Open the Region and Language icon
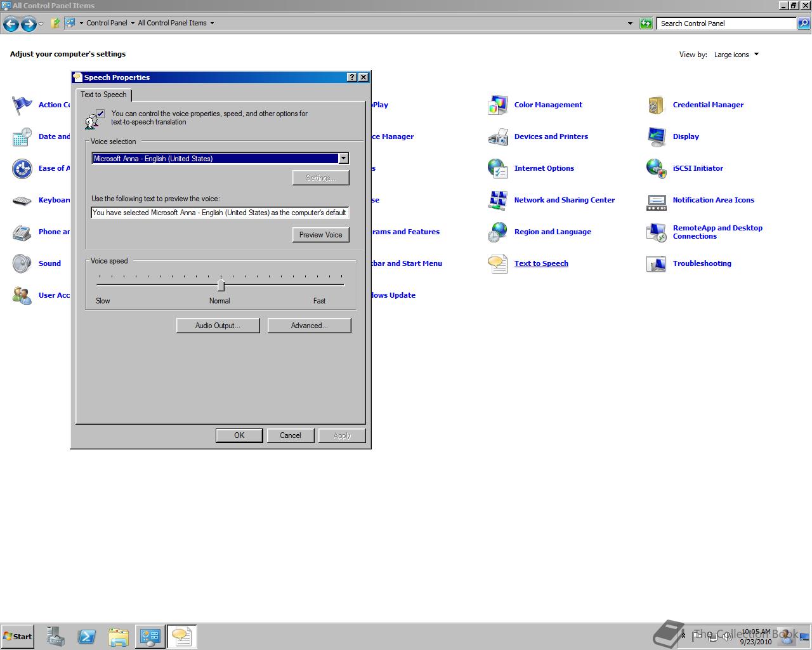The image size is (812, 650). tap(498, 232)
